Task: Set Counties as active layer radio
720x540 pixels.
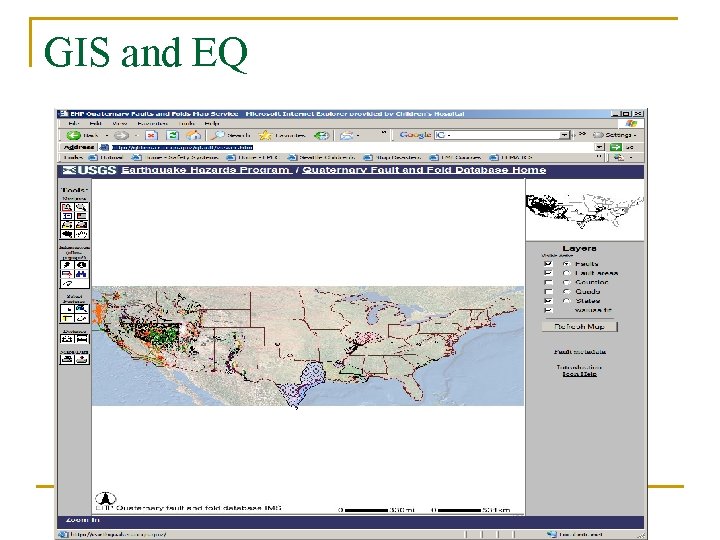Action: pos(567,282)
